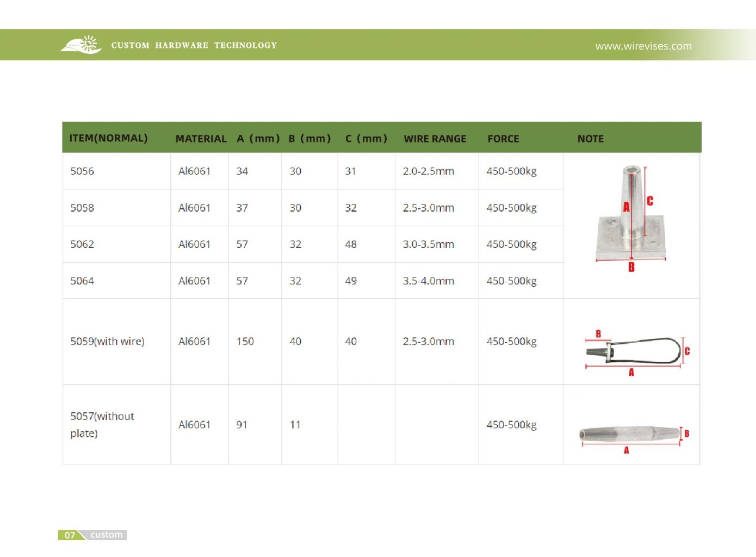Select the ITEM(NORMAL) column header
The width and height of the screenshot is (756, 557).
coord(108,138)
